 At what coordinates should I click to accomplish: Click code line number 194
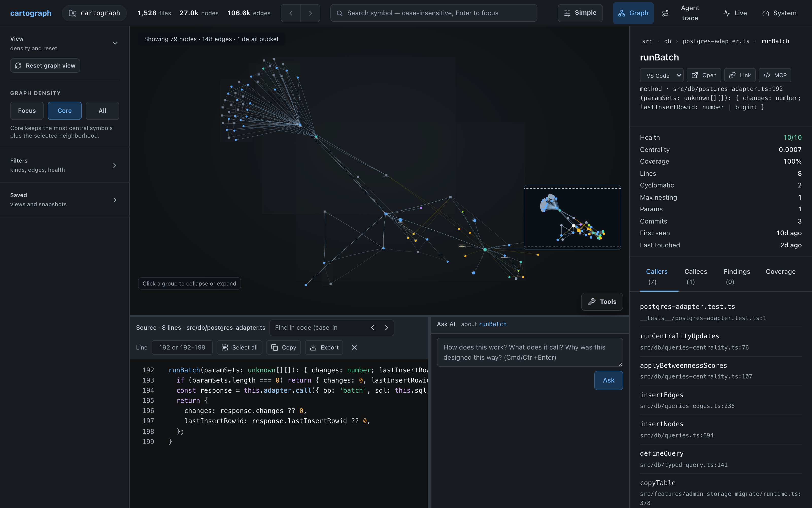pos(148,390)
